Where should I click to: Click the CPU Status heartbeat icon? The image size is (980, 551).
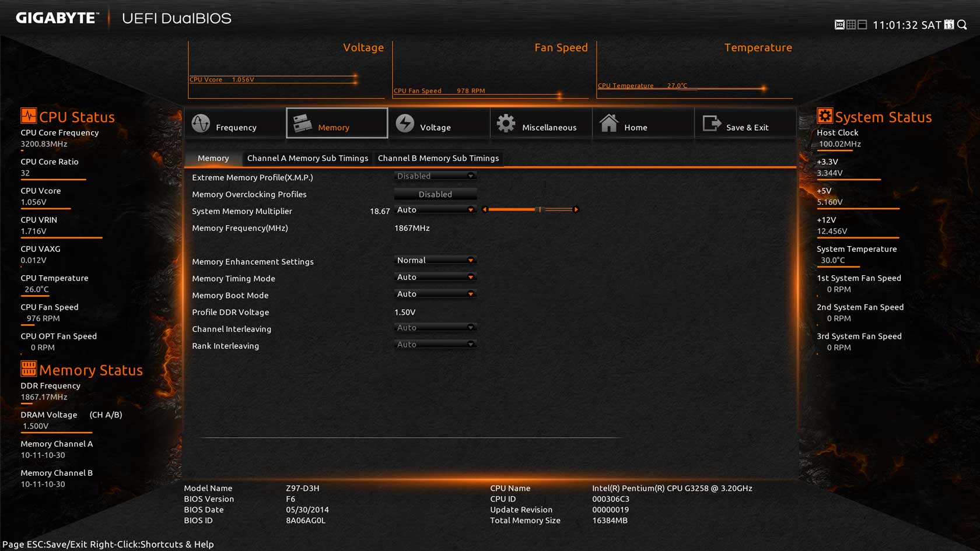(x=28, y=116)
